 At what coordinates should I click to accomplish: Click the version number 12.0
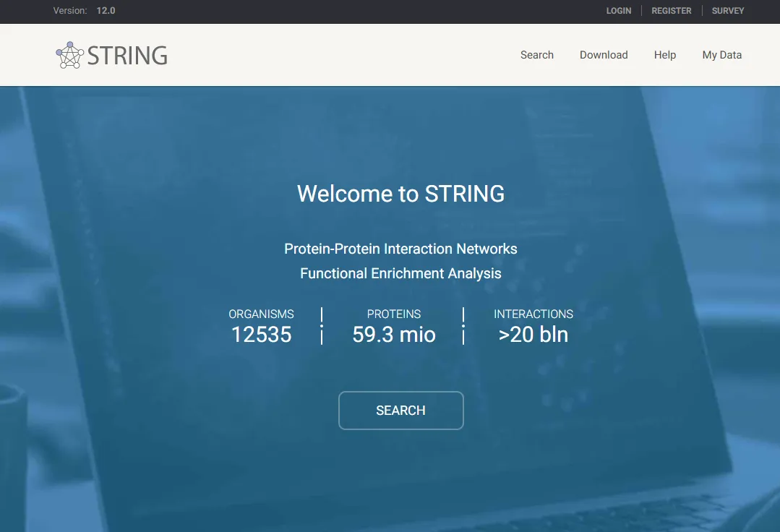[x=106, y=11]
